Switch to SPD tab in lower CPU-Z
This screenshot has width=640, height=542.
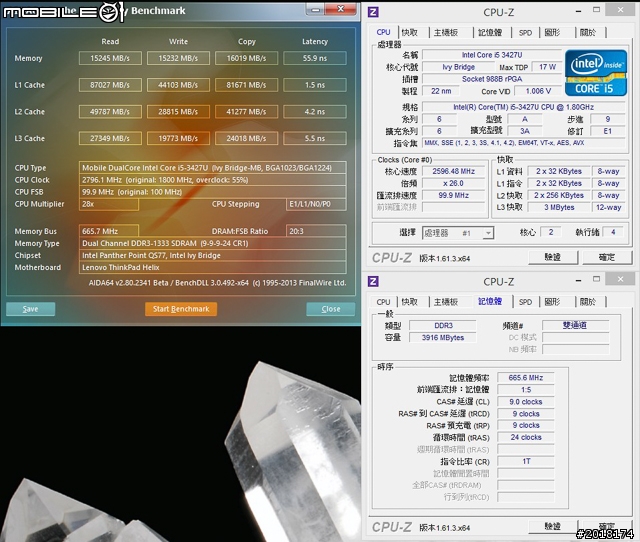click(525, 302)
